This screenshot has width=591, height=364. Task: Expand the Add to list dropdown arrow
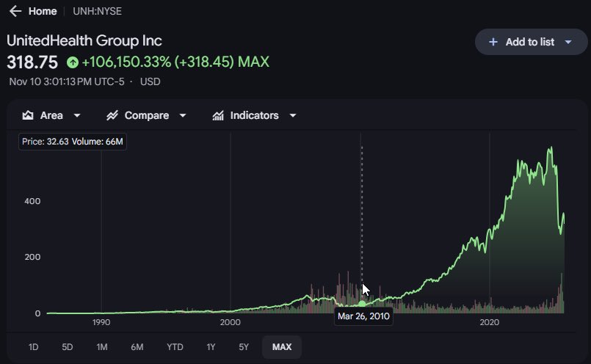(x=568, y=42)
